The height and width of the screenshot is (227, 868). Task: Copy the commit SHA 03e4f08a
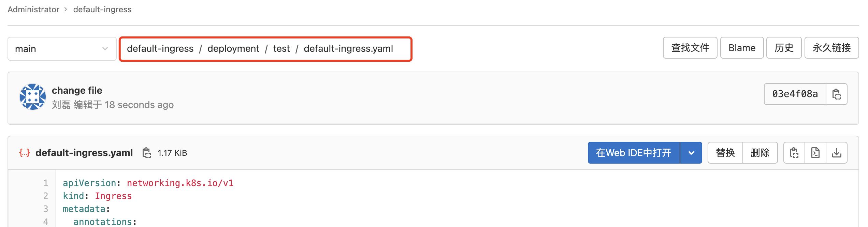pos(836,94)
